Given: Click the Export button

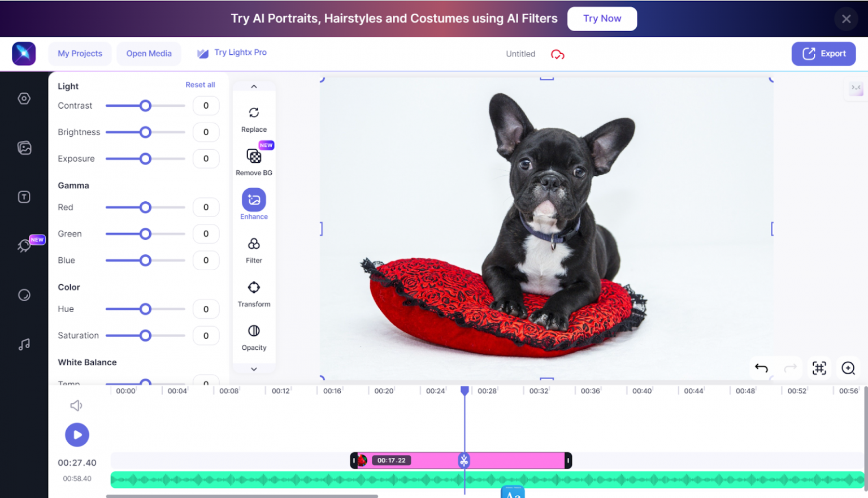Looking at the screenshot, I should click(823, 54).
